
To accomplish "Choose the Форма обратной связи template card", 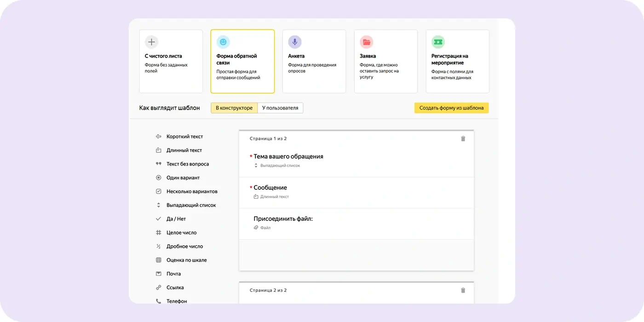I will (243, 62).
